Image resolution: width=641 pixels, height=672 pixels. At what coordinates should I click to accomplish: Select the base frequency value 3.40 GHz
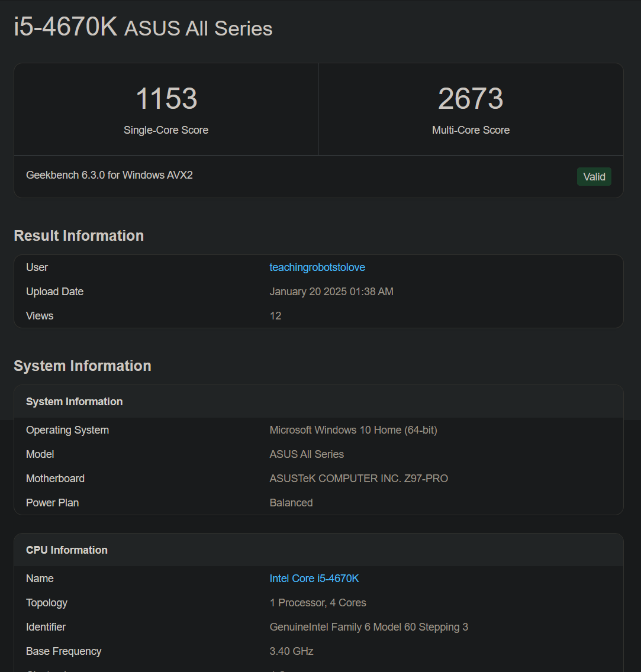292,651
